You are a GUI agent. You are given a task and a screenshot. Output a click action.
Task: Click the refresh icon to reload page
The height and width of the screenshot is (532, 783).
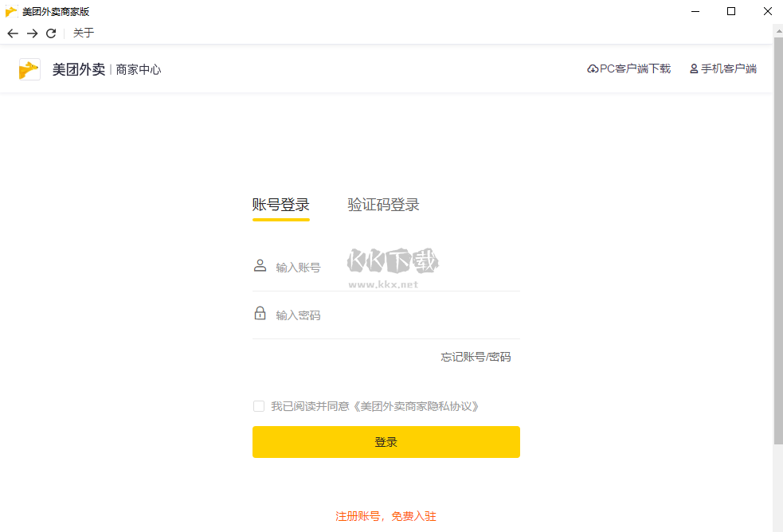pyautogui.click(x=50, y=33)
